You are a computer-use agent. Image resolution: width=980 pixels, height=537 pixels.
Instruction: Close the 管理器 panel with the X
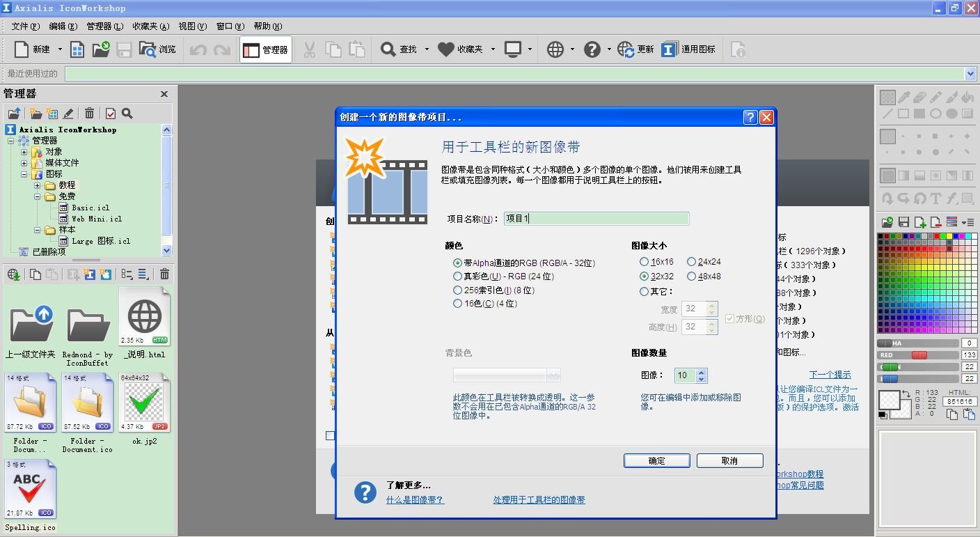tap(164, 94)
